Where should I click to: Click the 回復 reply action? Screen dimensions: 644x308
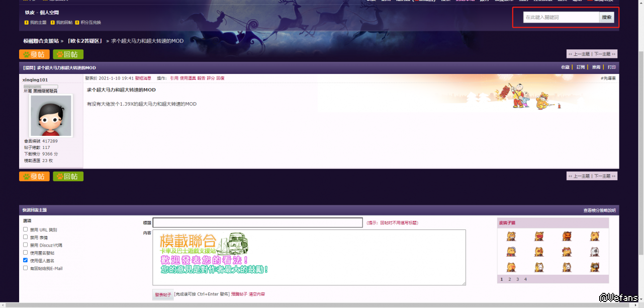pos(220,79)
